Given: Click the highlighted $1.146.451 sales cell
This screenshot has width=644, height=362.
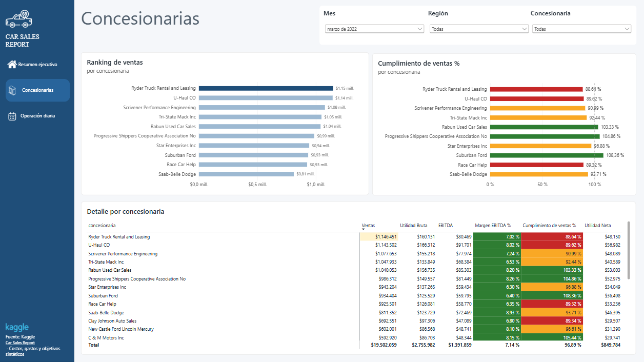Looking at the screenshot, I should coord(379,237).
